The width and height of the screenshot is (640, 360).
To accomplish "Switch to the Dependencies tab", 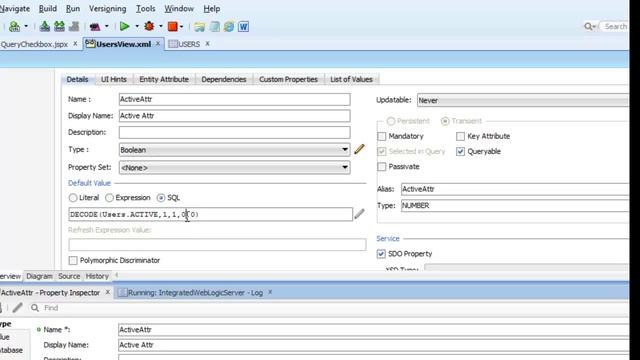I will coord(224,79).
